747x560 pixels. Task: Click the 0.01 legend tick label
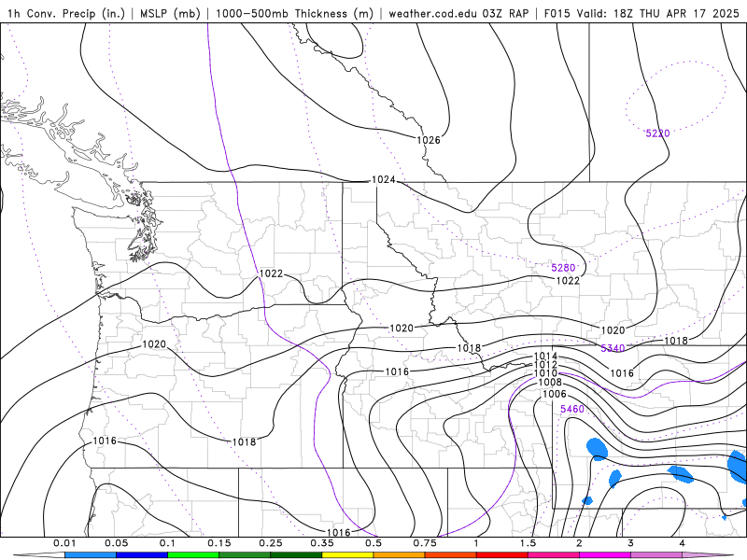64,543
